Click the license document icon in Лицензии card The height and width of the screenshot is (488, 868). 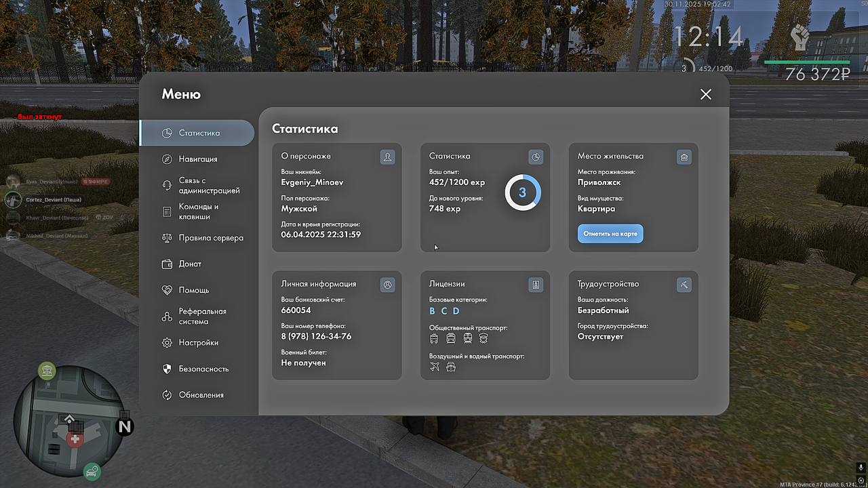pos(536,285)
